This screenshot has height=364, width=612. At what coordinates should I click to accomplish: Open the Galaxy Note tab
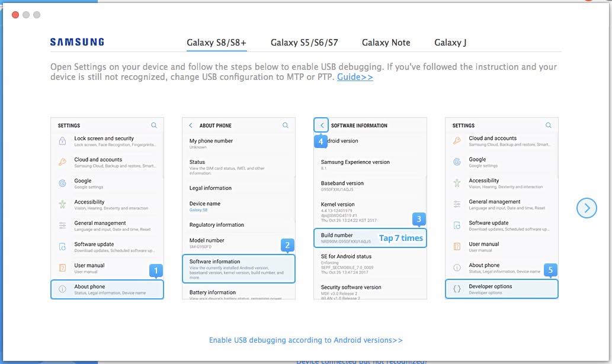[386, 43]
